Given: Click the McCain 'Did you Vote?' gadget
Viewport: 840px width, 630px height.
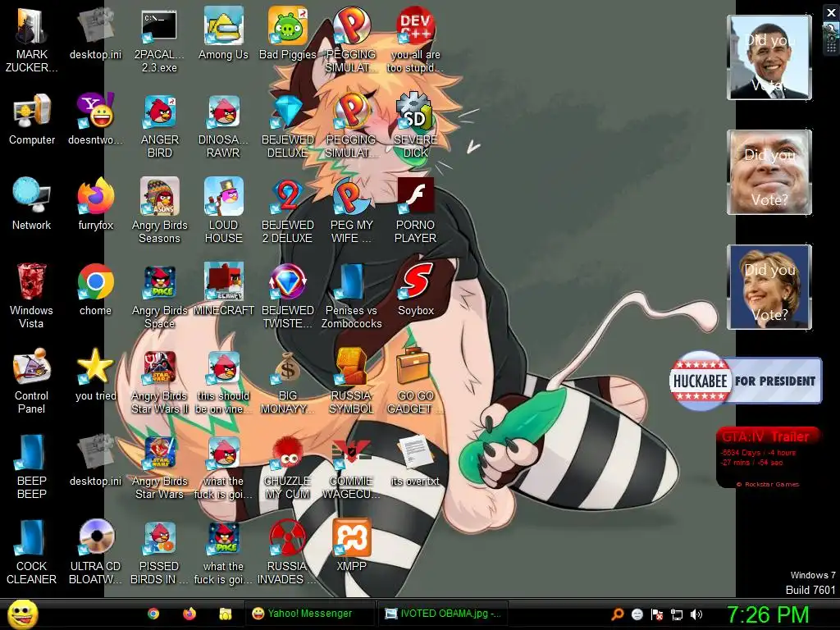Looking at the screenshot, I should (769, 172).
